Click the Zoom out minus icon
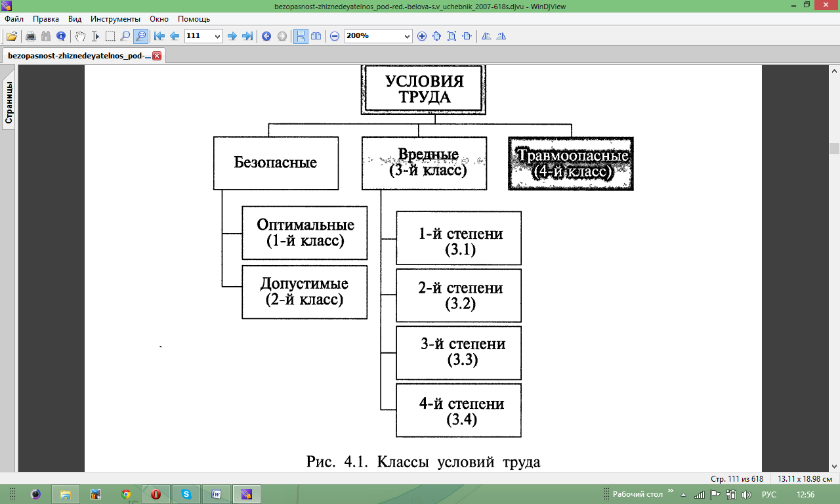This screenshot has height=504, width=840. click(x=335, y=36)
